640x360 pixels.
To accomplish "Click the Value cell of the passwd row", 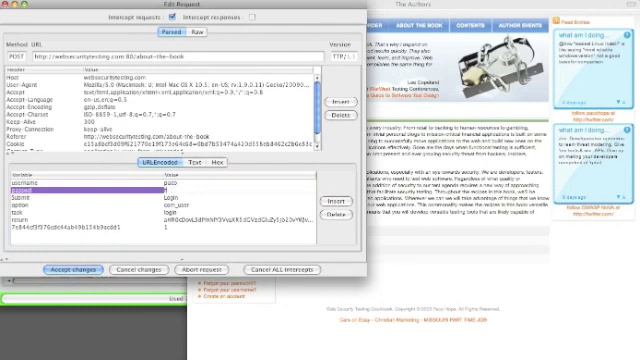I will (240, 190).
